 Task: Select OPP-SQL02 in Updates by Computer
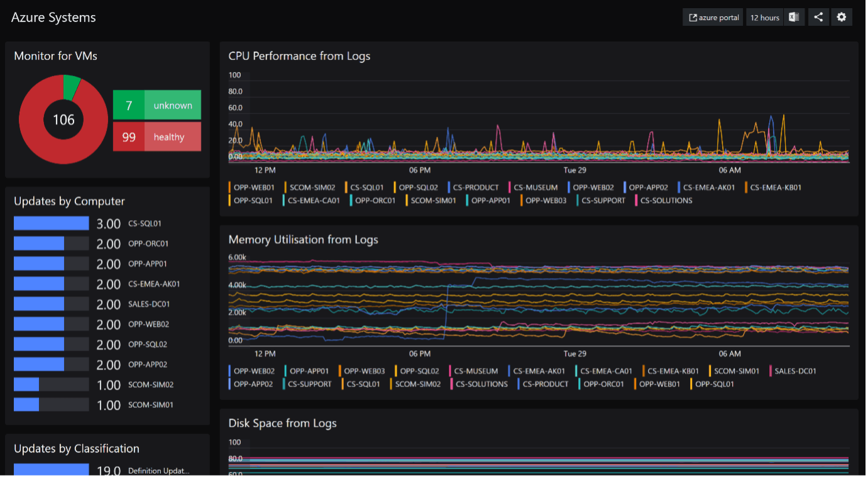(148, 344)
